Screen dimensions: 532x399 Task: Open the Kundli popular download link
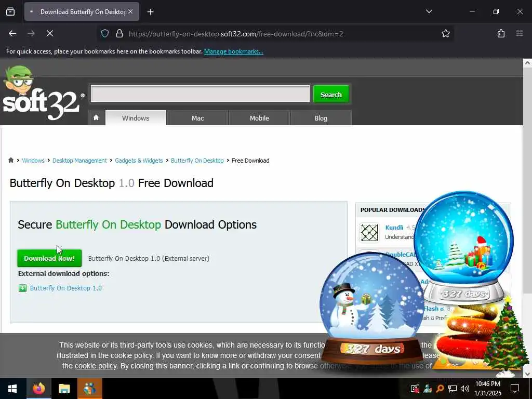click(394, 228)
